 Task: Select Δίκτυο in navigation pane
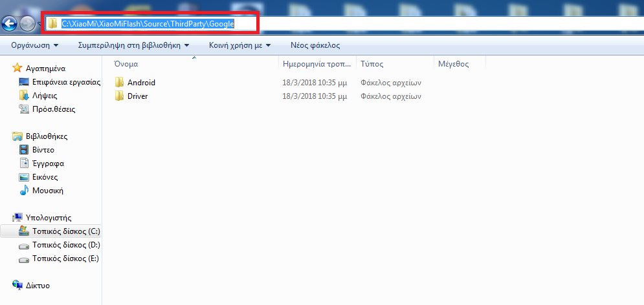(38, 286)
